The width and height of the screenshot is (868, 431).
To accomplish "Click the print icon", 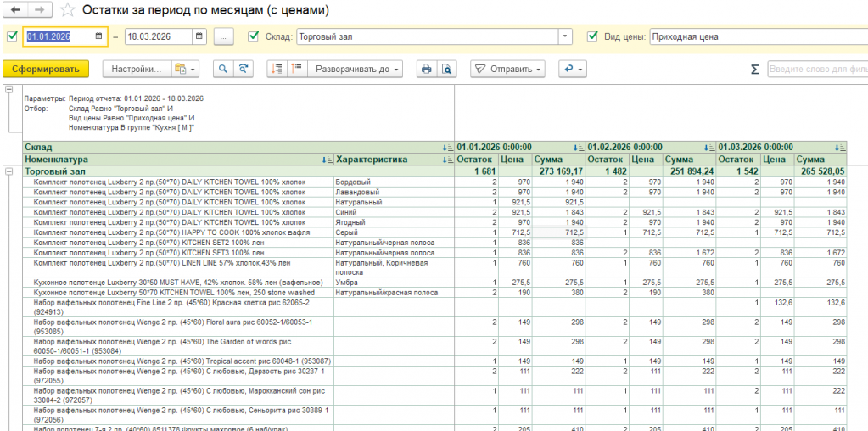I will coord(427,69).
